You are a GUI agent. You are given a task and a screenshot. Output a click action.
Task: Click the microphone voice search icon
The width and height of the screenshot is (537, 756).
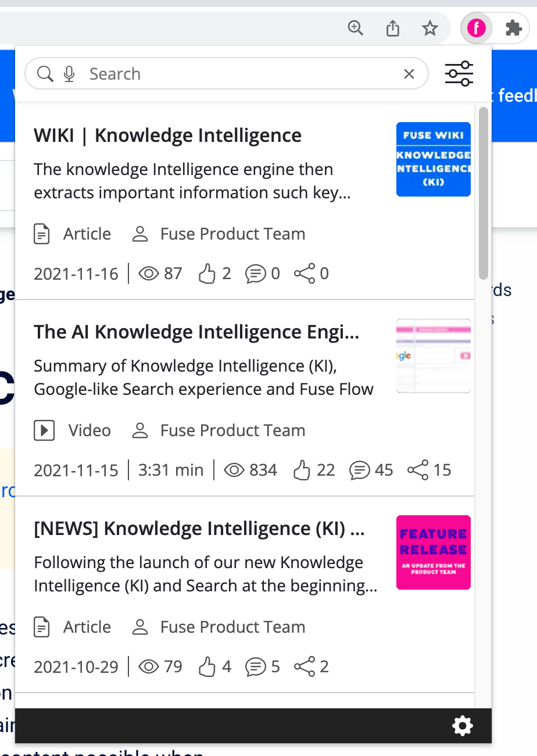[x=69, y=74]
